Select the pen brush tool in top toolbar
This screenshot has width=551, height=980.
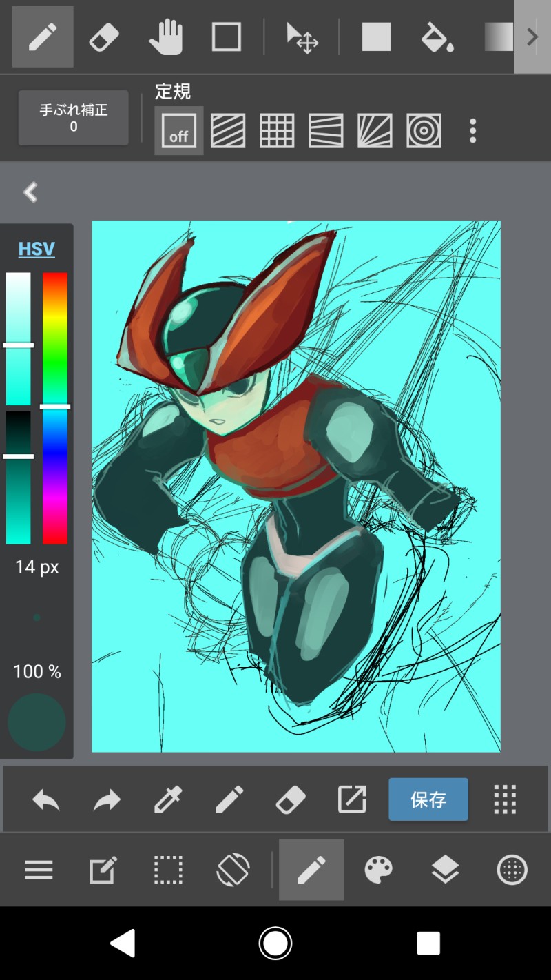pyautogui.click(x=43, y=37)
